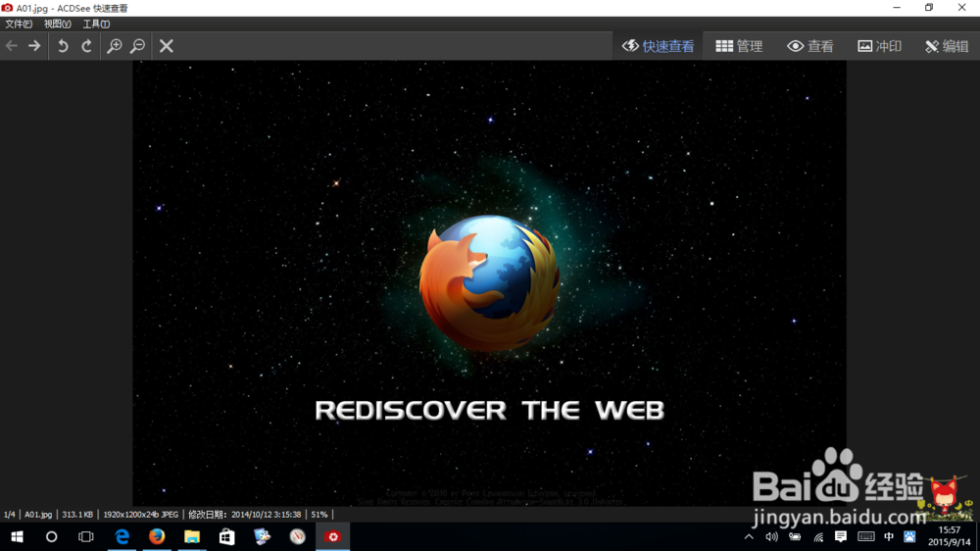Zoom out with the magnifier minus icon
The width and height of the screenshot is (980, 551).
coord(137,46)
